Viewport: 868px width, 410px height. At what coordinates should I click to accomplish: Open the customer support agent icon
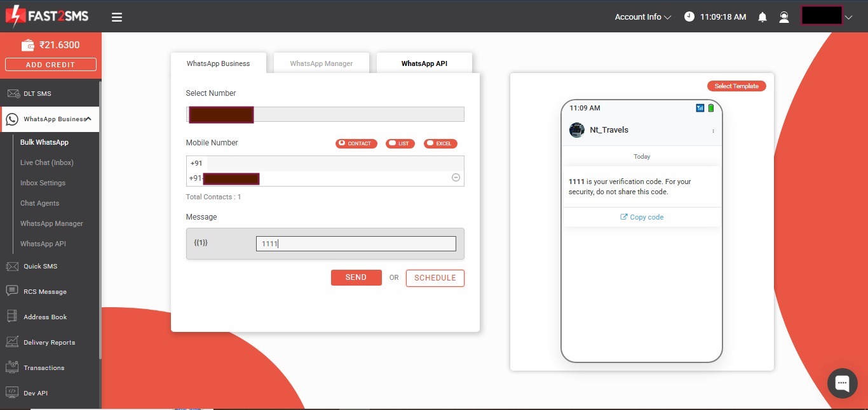pos(784,17)
